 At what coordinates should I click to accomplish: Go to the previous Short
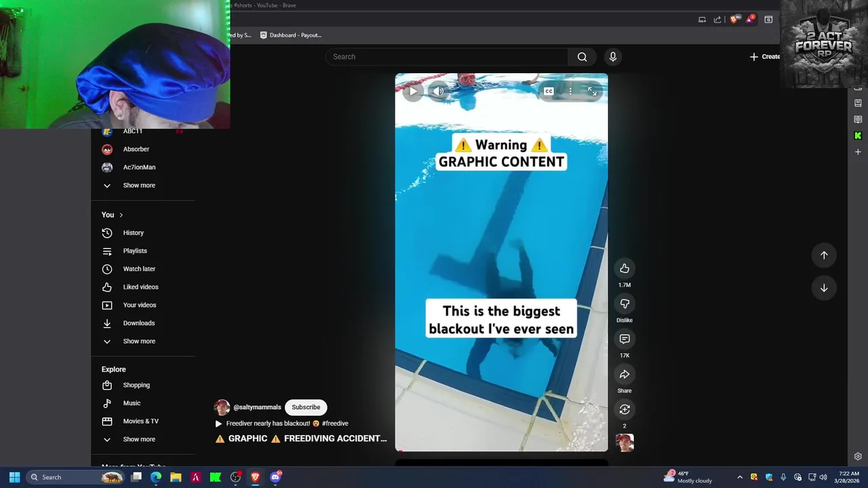(x=824, y=255)
